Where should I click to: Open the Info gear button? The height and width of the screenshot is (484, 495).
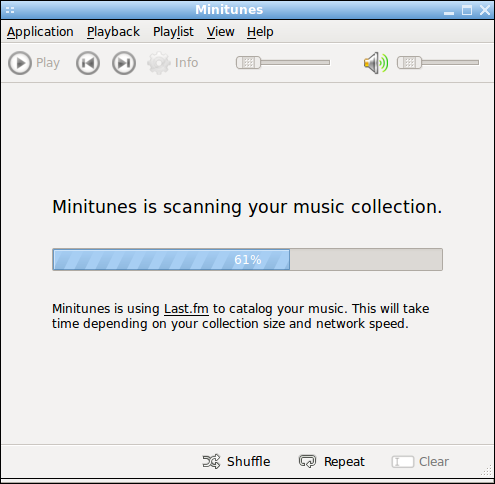(x=173, y=63)
